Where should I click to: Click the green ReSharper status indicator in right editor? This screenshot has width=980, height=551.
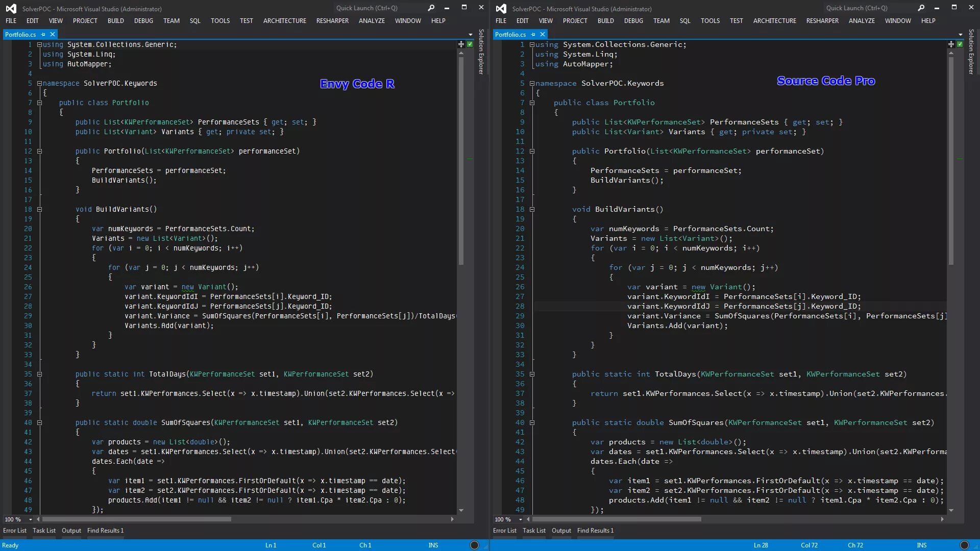pos(960,44)
